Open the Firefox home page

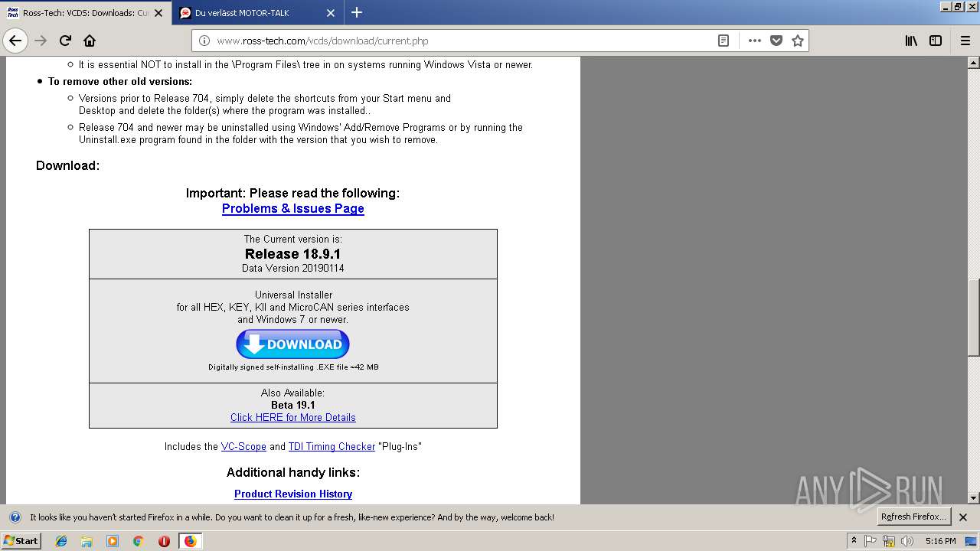[90, 41]
